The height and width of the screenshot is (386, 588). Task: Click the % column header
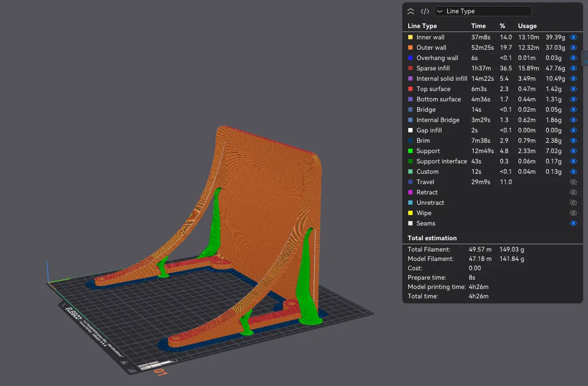502,26
